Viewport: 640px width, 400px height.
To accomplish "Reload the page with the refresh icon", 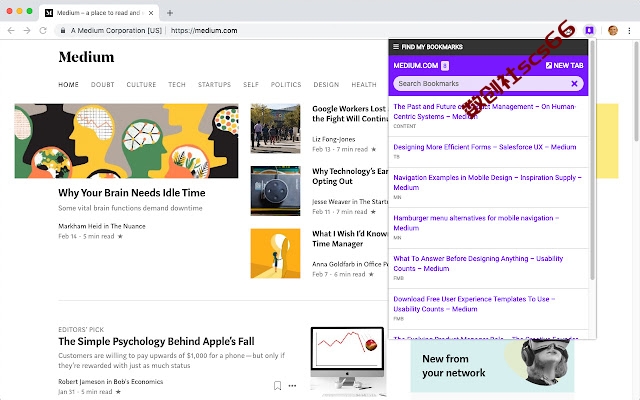I will coord(43,30).
